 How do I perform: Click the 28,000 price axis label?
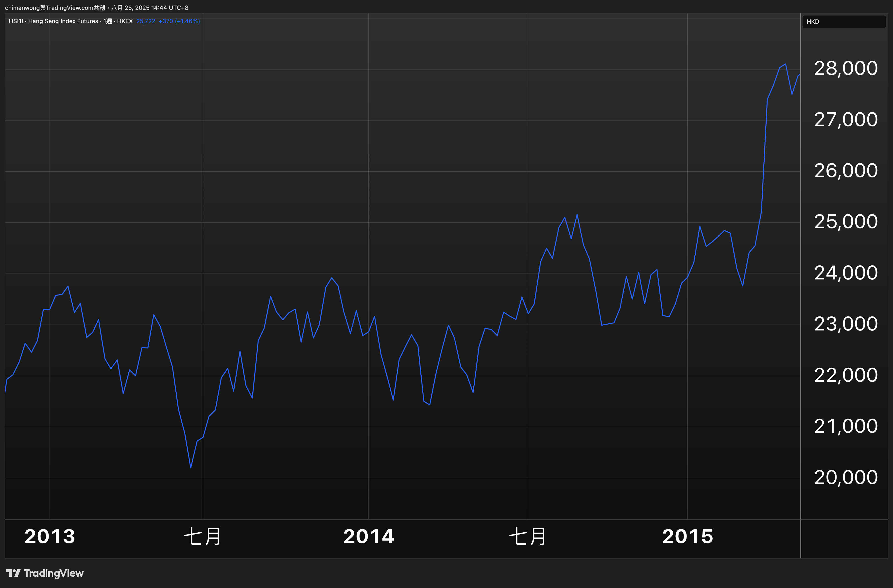click(x=846, y=68)
